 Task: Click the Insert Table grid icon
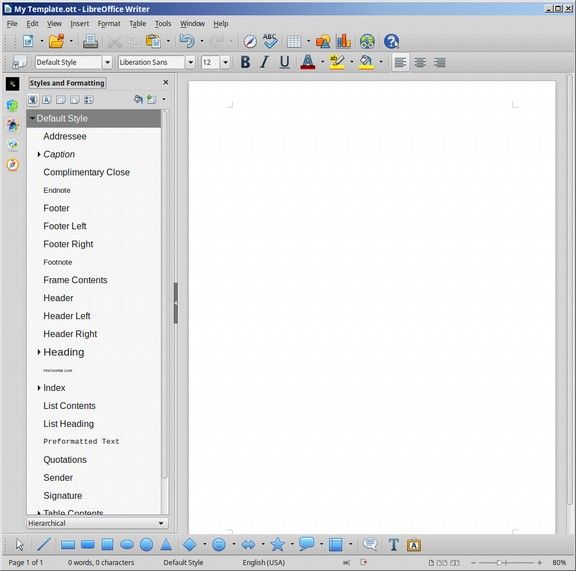click(294, 41)
